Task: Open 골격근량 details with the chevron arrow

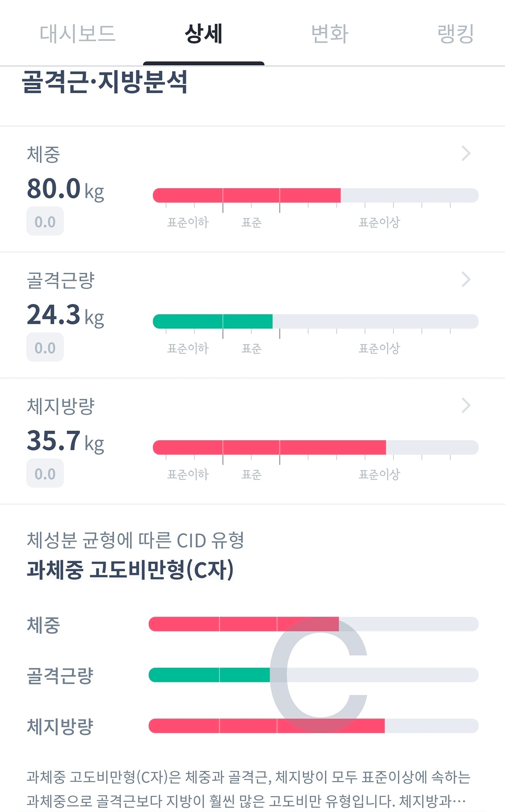Action: [466, 279]
